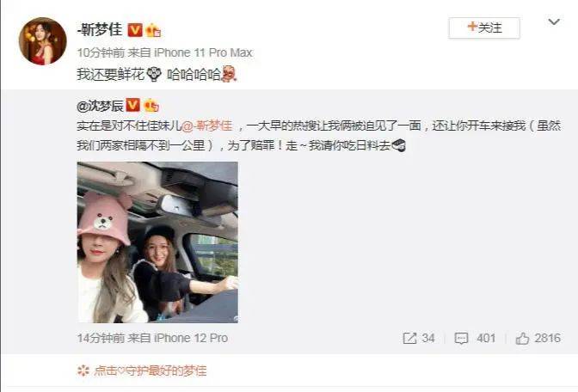The height and width of the screenshot is (392, 578).
Task: Click the thumbs-up member badge beside @沈梦辰
Action: tap(151, 106)
